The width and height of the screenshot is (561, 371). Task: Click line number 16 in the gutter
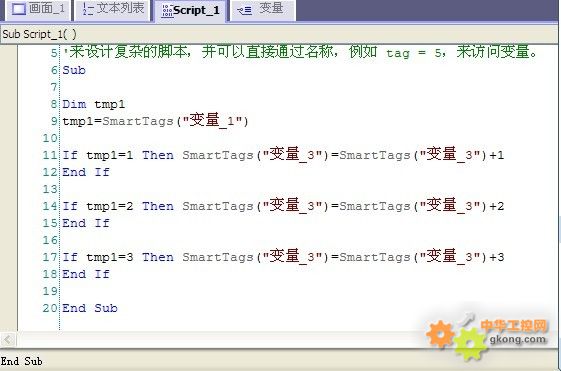click(50, 240)
